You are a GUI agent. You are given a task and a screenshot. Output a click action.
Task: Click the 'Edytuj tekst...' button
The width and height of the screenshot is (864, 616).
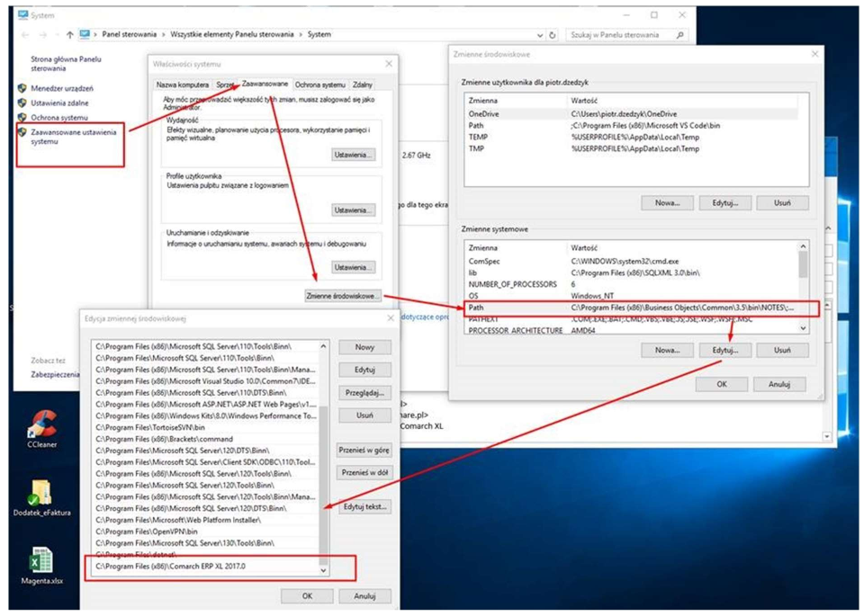(x=364, y=507)
